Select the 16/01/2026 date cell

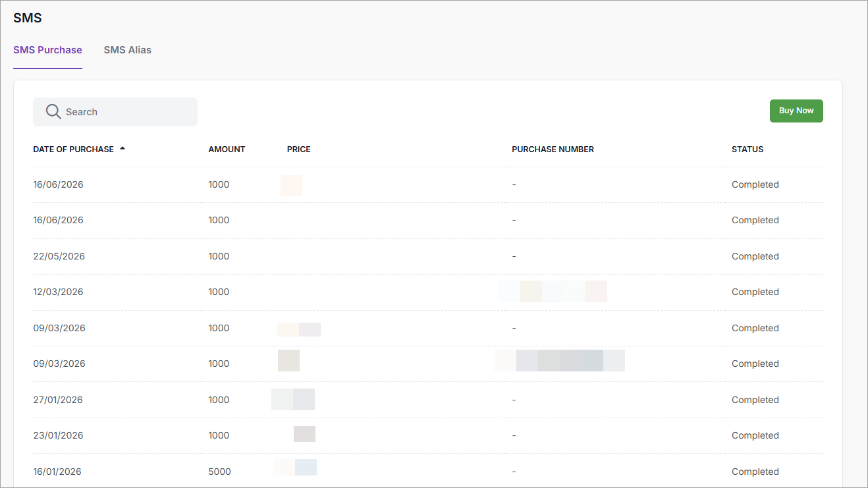[x=57, y=472]
